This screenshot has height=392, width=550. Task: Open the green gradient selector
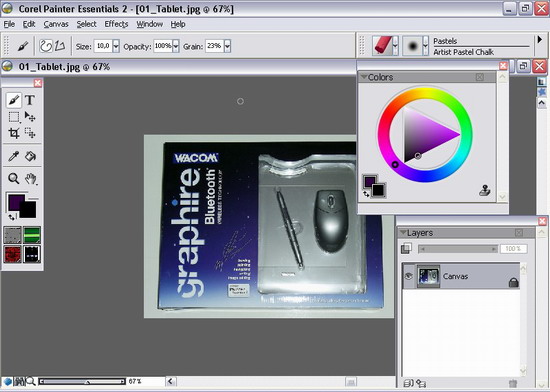[x=32, y=235]
